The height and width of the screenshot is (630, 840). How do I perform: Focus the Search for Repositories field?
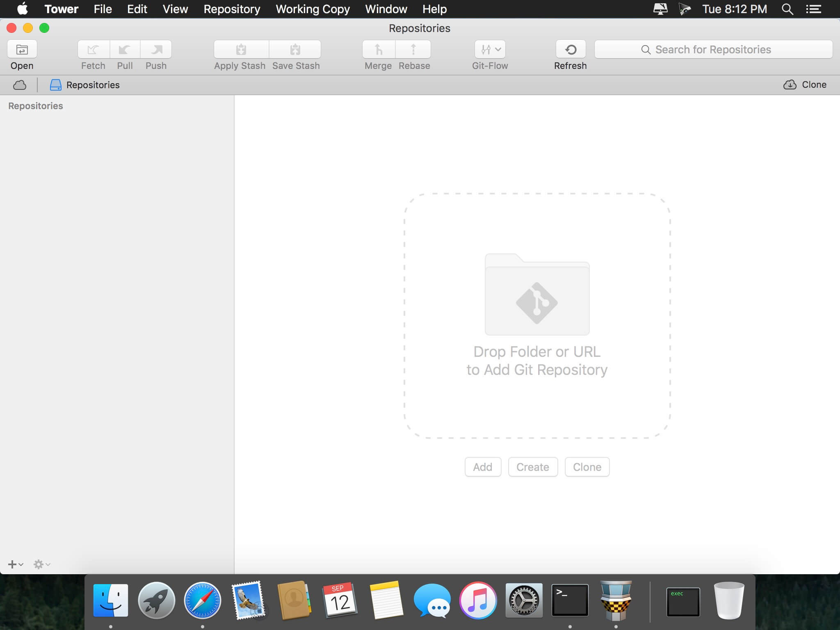point(713,49)
